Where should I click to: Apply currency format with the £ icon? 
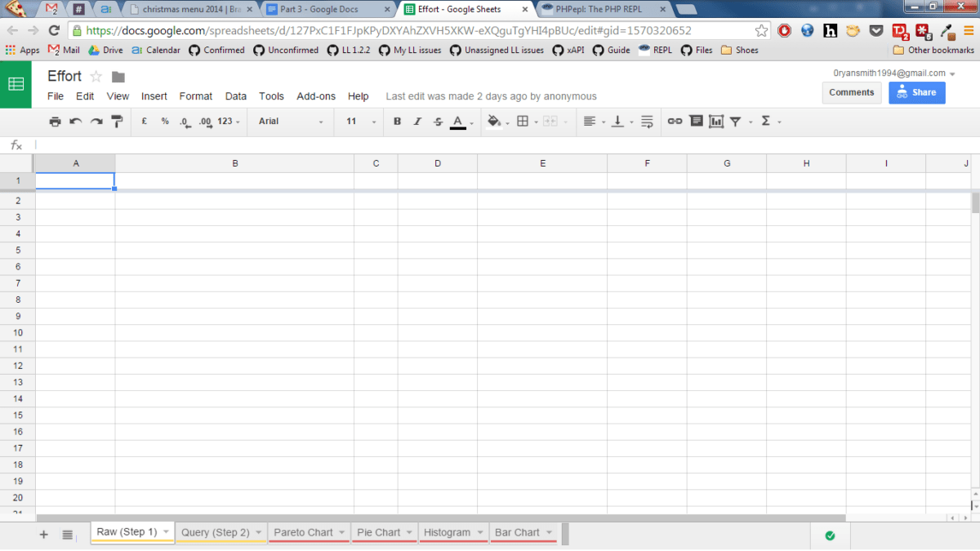[x=144, y=121]
